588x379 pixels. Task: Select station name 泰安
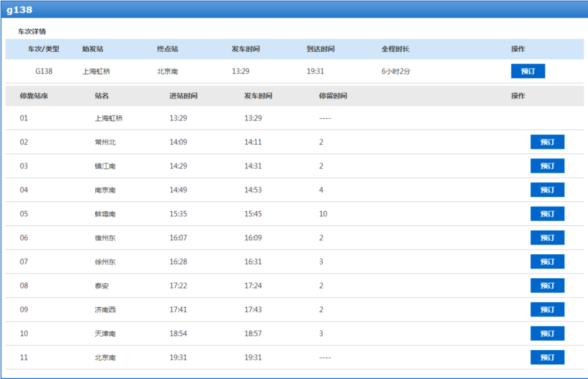102,285
